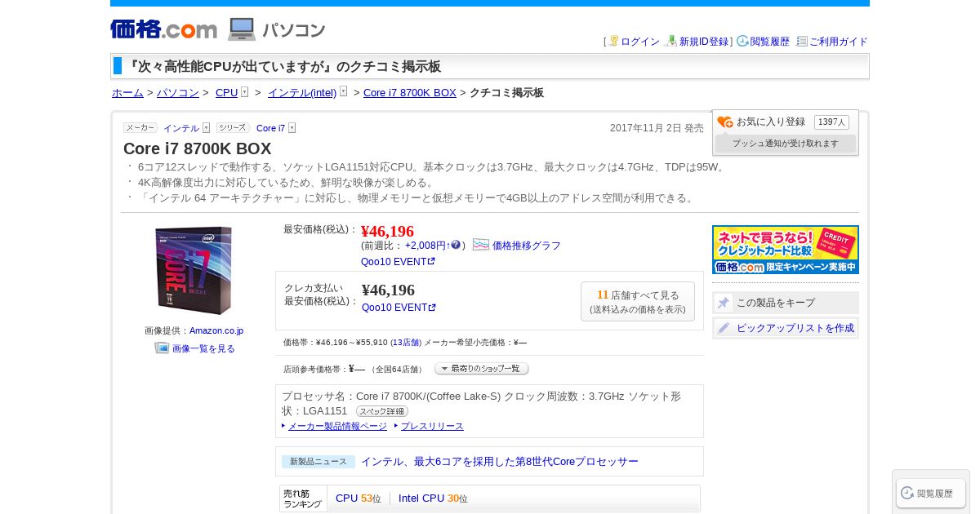Click external link icon beside top Qoo10 EVENT
The height and width of the screenshot is (514, 980).
point(431,262)
